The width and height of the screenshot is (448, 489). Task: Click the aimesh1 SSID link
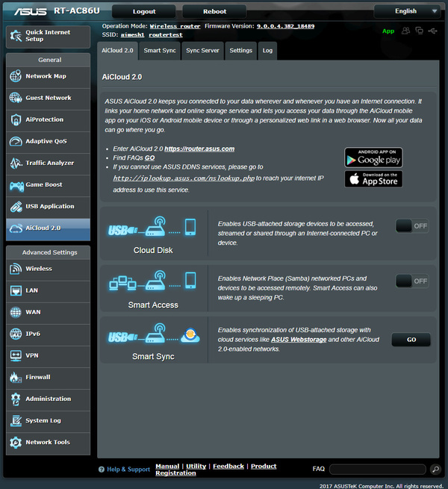(x=132, y=35)
